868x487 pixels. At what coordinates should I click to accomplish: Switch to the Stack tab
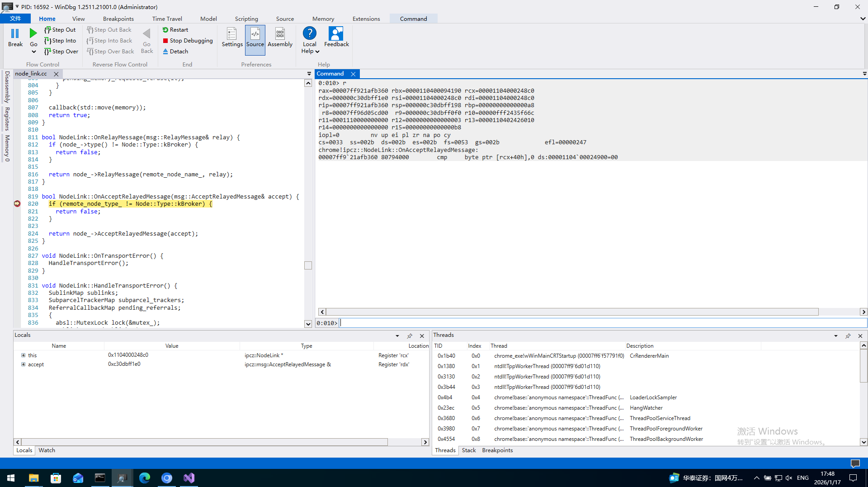point(469,450)
